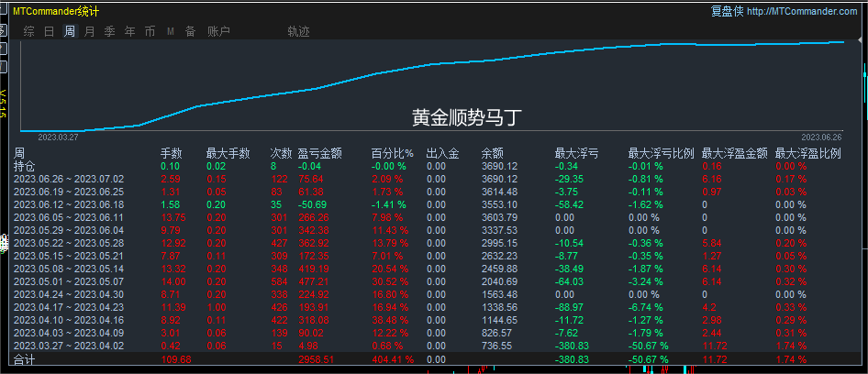
Task: Click the 余额 column header
Action: 492,153
